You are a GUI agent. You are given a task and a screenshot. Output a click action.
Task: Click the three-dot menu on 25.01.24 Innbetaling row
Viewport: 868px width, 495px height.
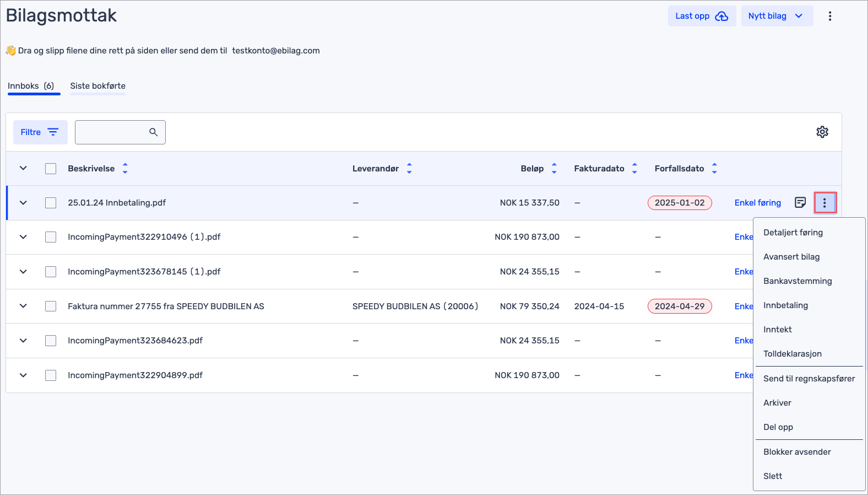[824, 203]
